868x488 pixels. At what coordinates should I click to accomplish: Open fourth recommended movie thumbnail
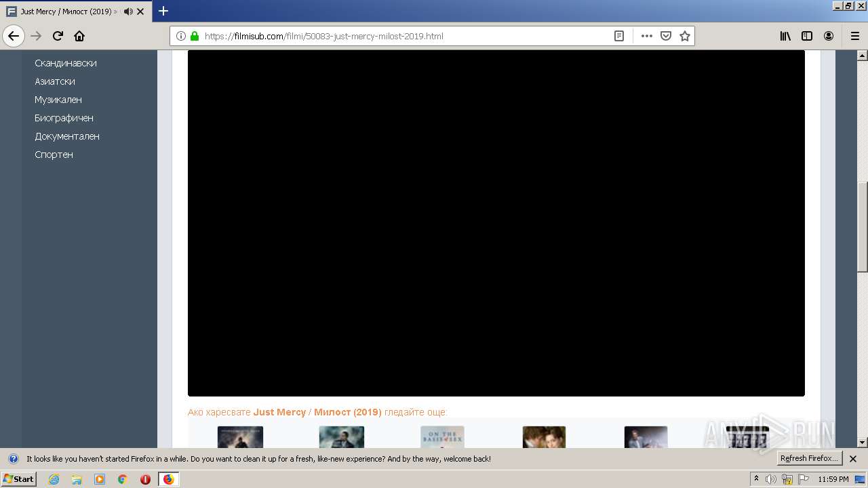544,437
